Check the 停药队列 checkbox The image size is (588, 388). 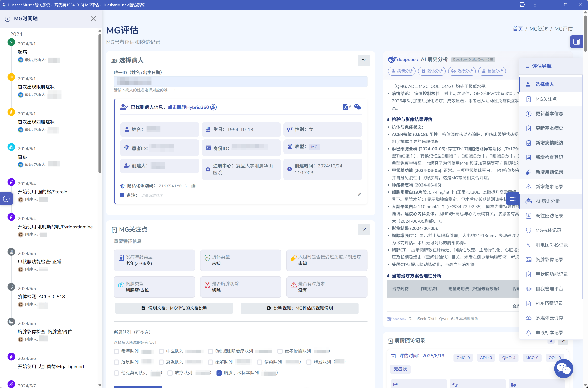[260, 362]
